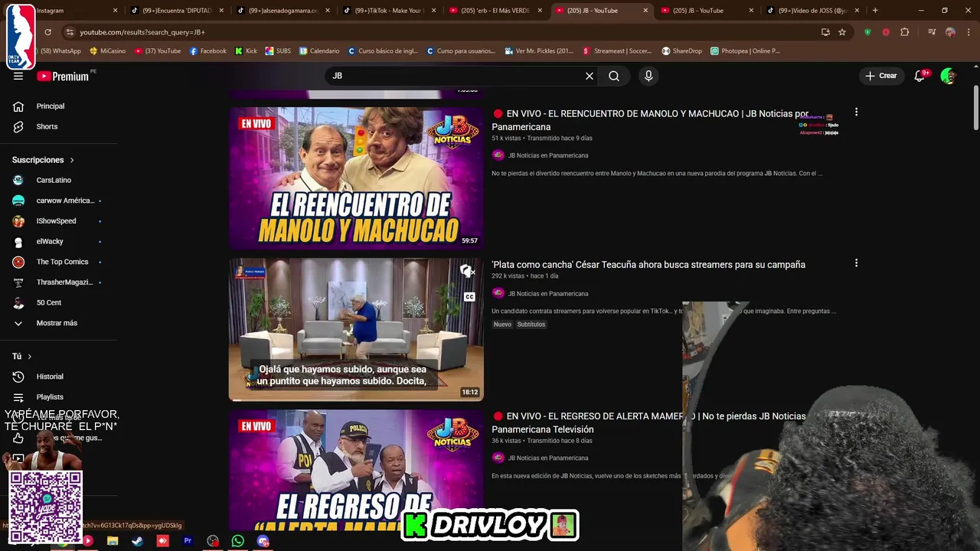The height and width of the screenshot is (551, 980).
Task: Click the 'Subtítulos' badge under the 'Plata como cancha' video
Action: [x=531, y=324]
